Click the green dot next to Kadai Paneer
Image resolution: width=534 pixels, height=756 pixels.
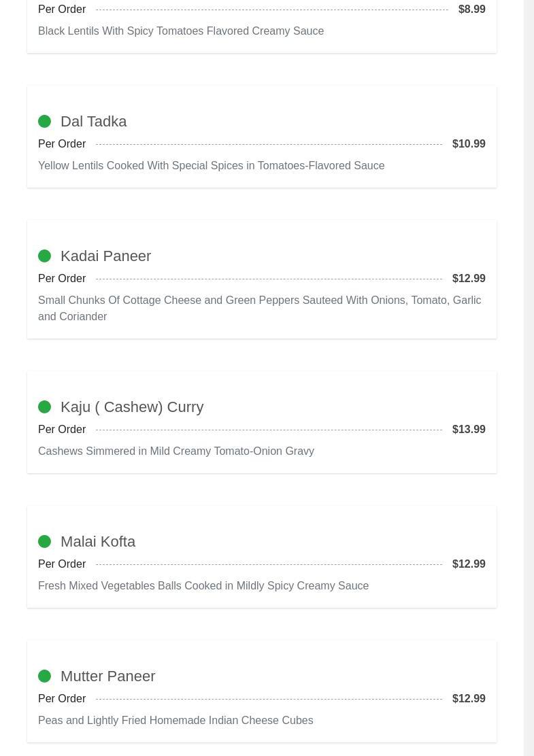(x=44, y=256)
